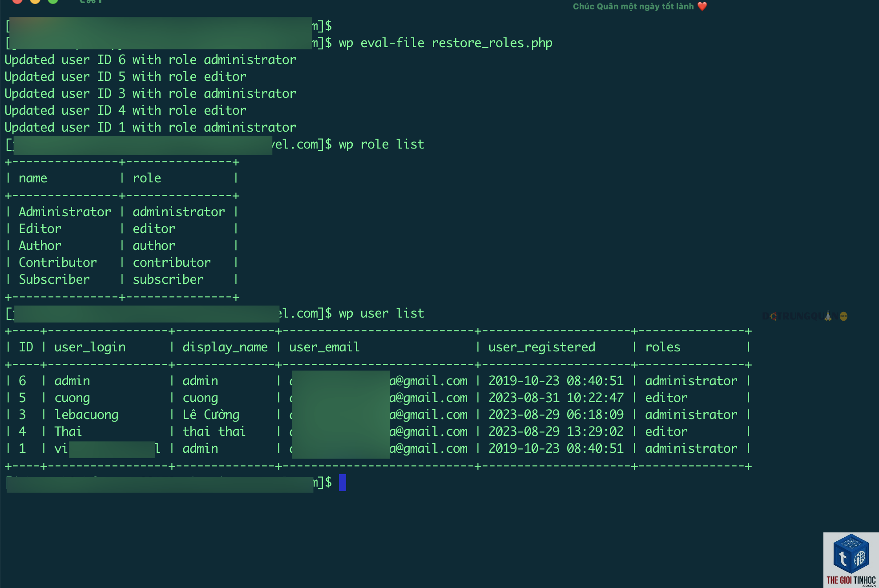This screenshot has width=879, height=588.
Task: Click the 'administrator' role of user lebacuong
Action: pyautogui.click(x=691, y=415)
